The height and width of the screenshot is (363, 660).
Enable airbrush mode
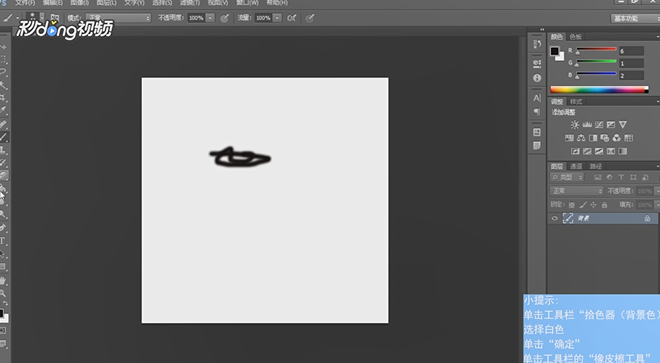[x=292, y=18]
